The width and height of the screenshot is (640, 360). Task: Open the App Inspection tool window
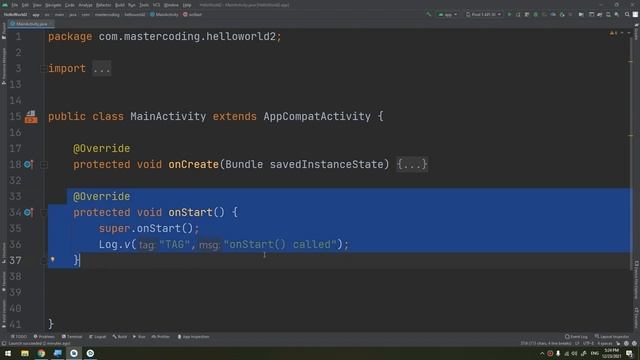(x=193, y=337)
